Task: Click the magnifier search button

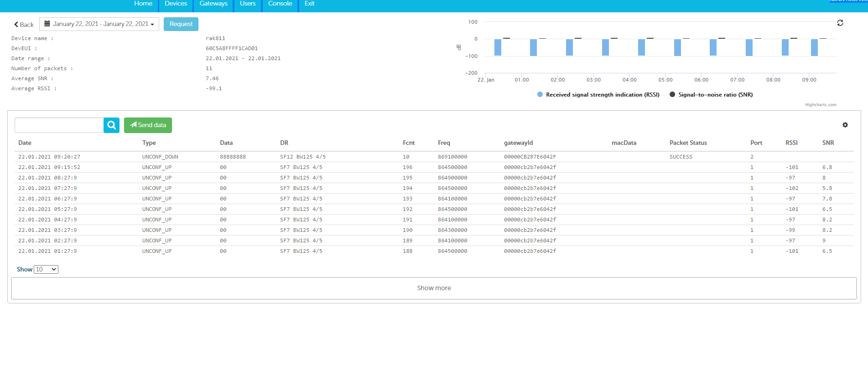Action: pos(112,125)
